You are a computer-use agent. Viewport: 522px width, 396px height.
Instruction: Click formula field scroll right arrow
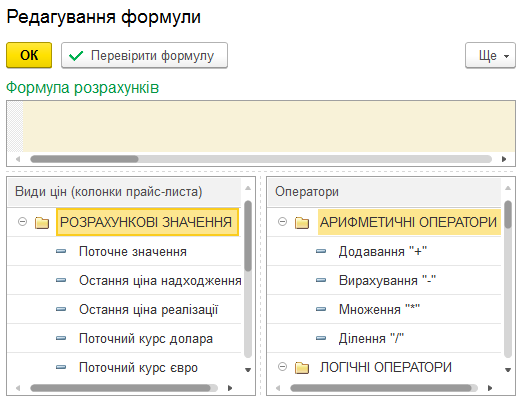coord(504,159)
